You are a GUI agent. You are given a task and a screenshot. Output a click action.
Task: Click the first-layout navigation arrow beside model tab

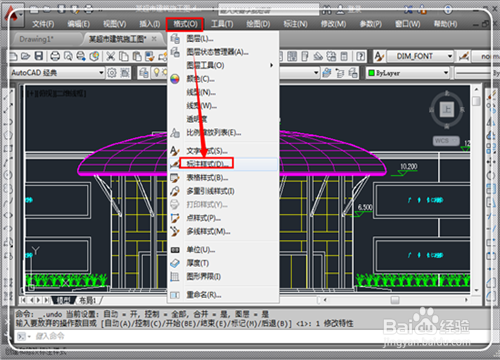23,300
